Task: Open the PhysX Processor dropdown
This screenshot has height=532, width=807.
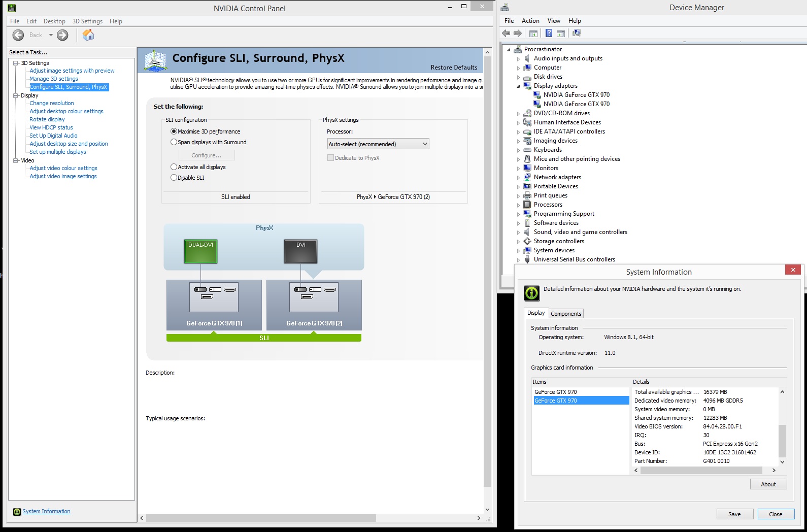Action: [x=378, y=144]
